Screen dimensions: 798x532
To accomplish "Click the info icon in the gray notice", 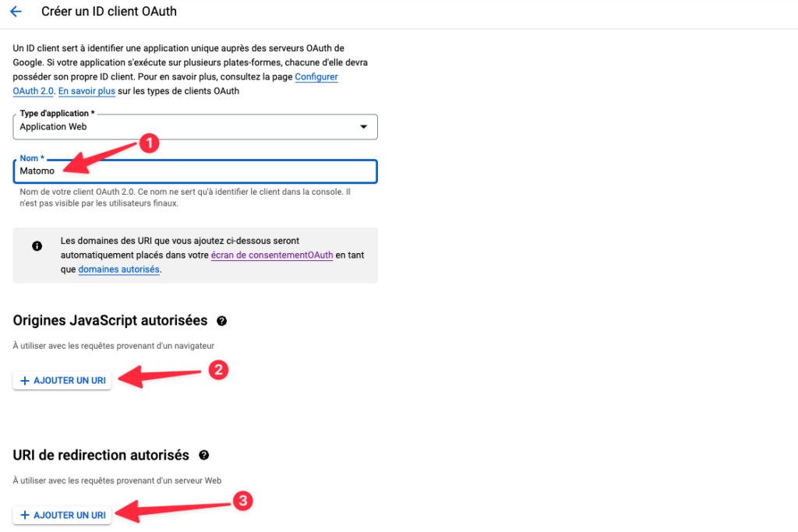I will click(37, 246).
